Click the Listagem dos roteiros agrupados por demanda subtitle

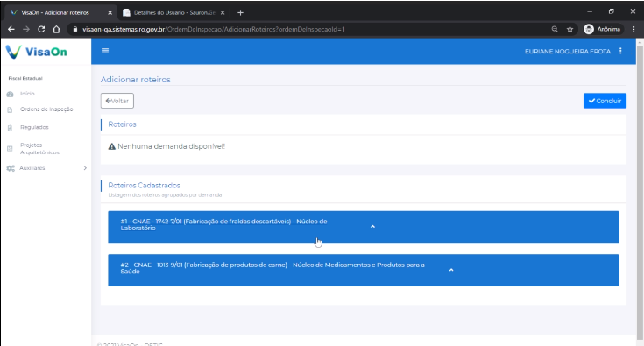[x=165, y=195]
